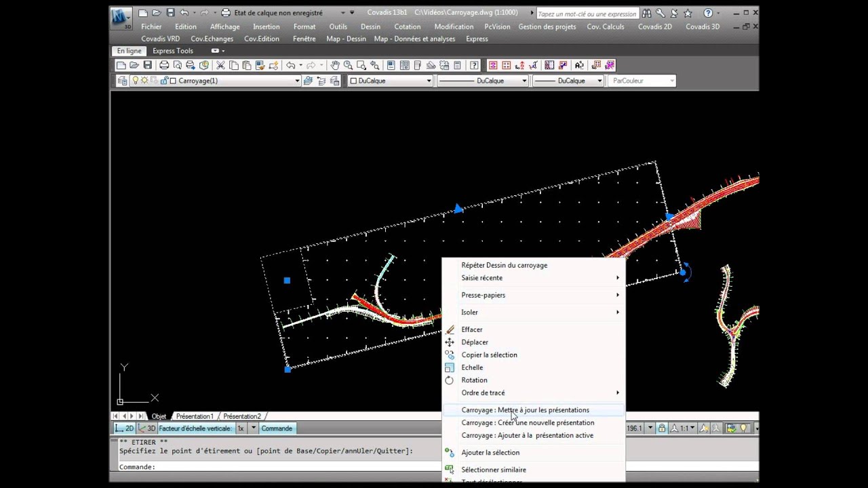Select the Pan hand tool
This screenshot has width=868, height=488.
point(335,65)
